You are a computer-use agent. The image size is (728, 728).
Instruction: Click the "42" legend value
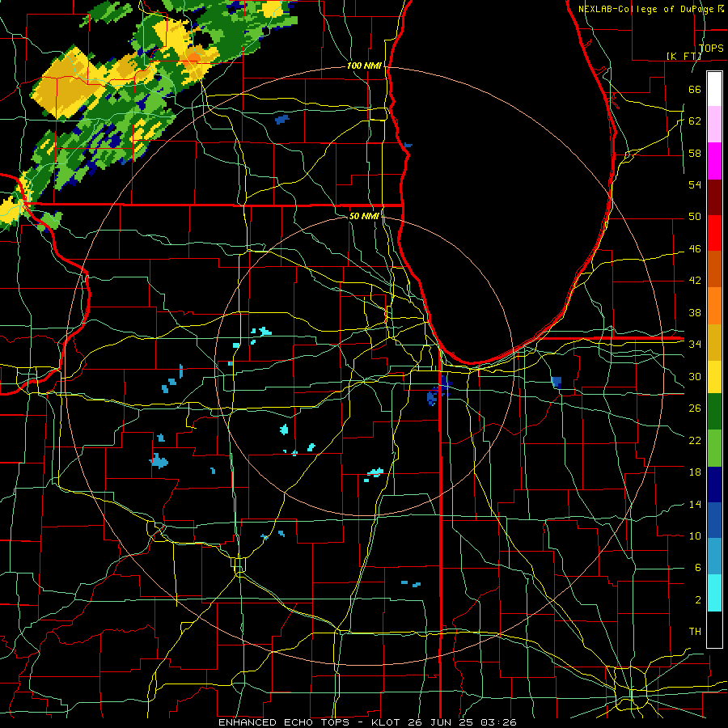point(695,281)
